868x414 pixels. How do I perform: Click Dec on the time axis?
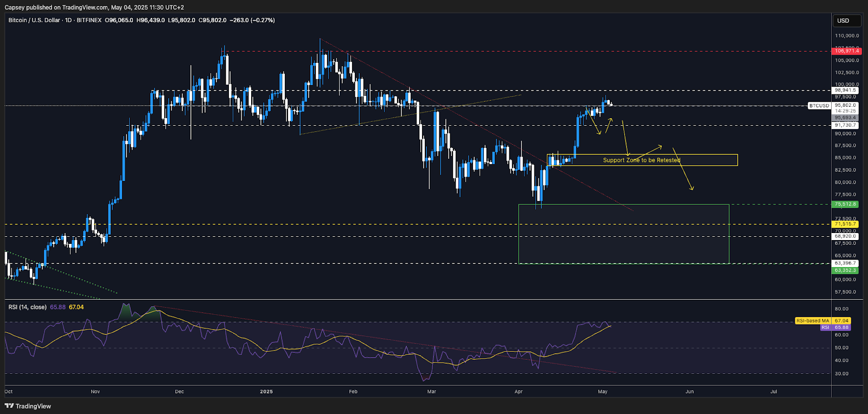(180, 391)
